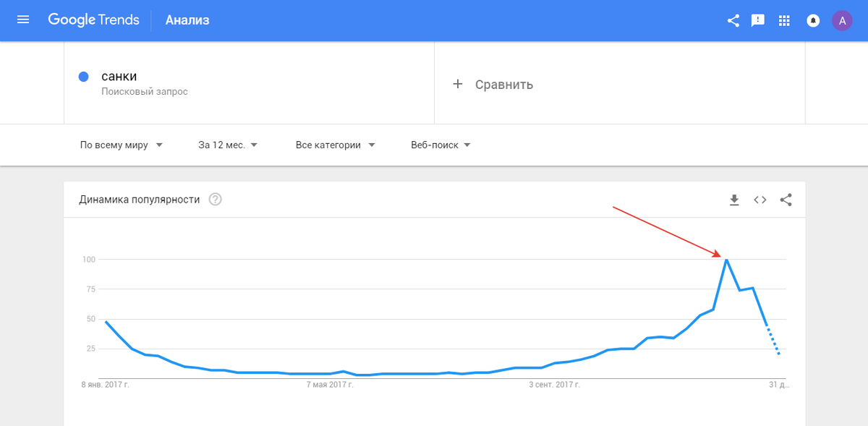Open the feedback icon in header
The height and width of the screenshot is (426, 868).
(758, 20)
